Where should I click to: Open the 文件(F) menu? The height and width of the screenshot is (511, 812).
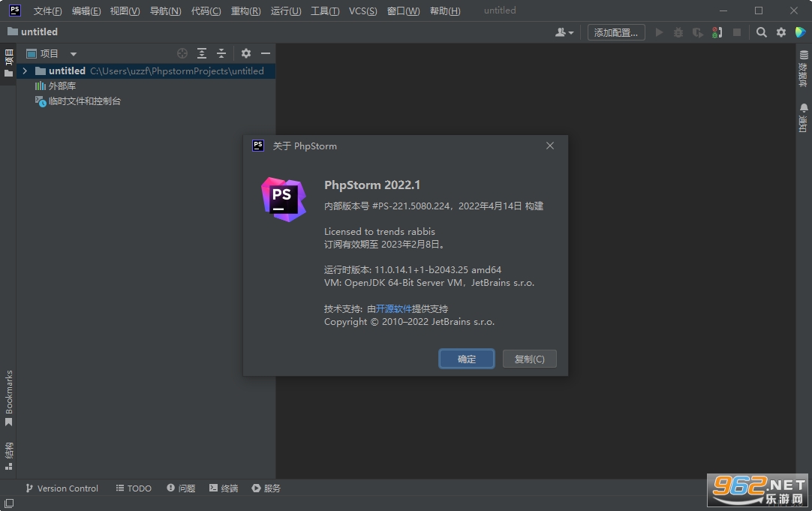pos(47,11)
